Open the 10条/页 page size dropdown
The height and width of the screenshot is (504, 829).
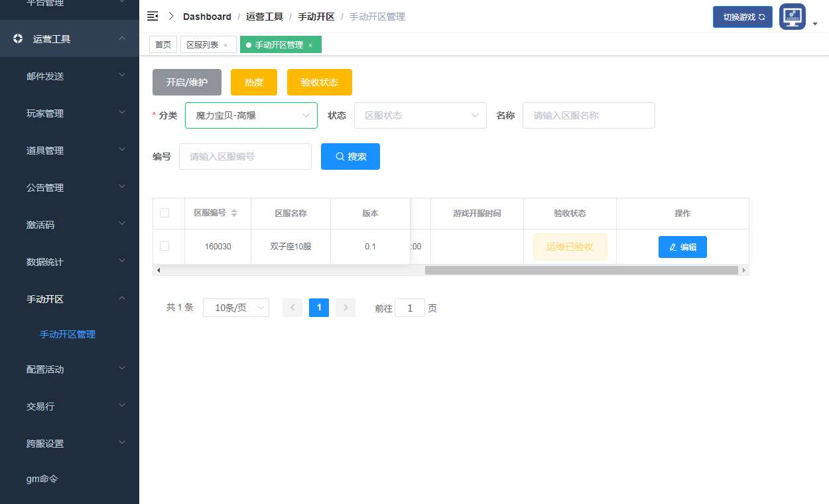[235, 308]
